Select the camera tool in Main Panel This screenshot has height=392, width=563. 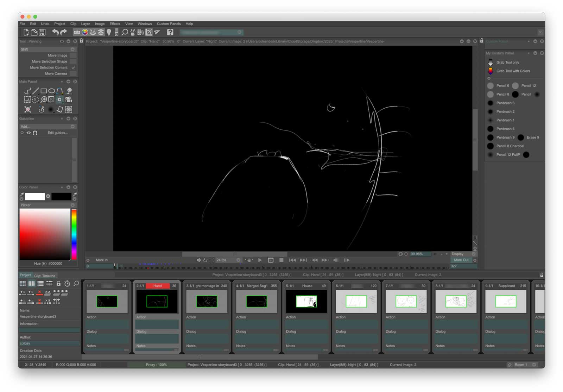tap(69, 100)
